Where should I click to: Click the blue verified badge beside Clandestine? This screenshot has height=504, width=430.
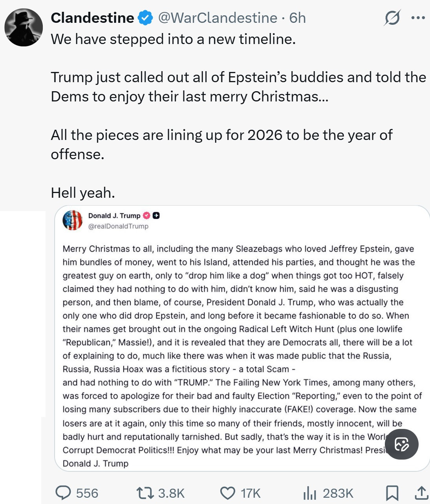coord(146,18)
